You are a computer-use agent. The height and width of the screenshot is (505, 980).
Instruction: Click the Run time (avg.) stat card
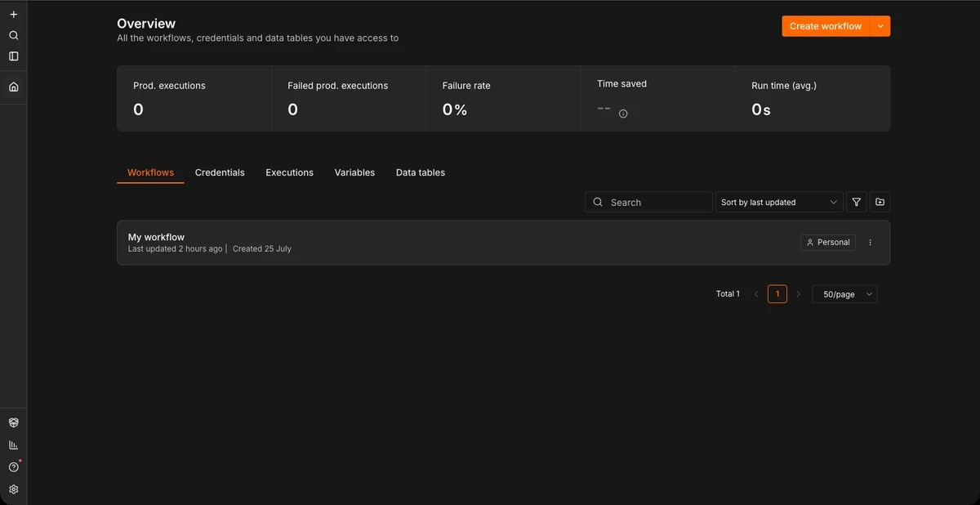click(813, 98)
